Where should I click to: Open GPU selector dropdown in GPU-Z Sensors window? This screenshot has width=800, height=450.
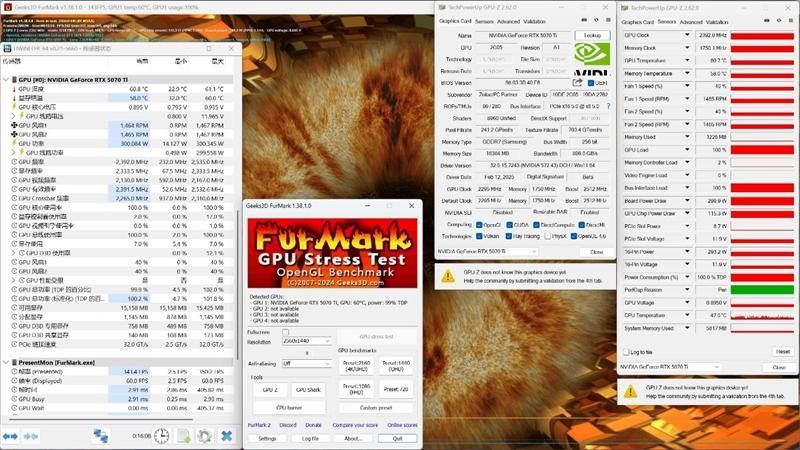pyautogui.click(x=670, y=367)
